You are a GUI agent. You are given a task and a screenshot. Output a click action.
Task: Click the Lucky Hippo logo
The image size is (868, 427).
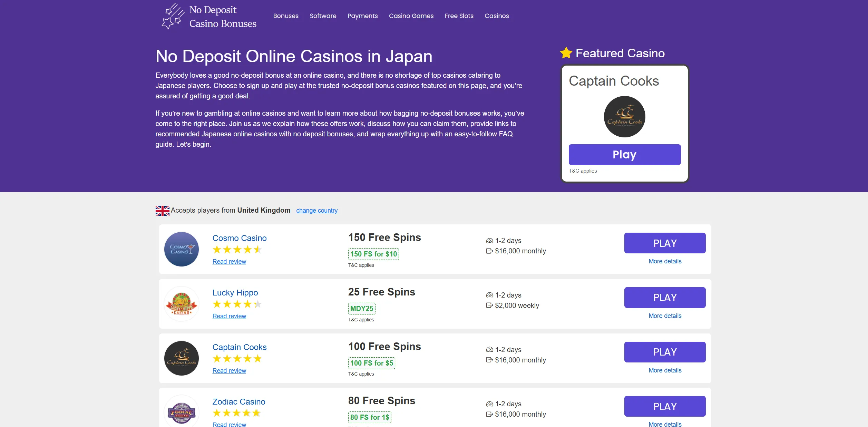click(x=182, y=304)
